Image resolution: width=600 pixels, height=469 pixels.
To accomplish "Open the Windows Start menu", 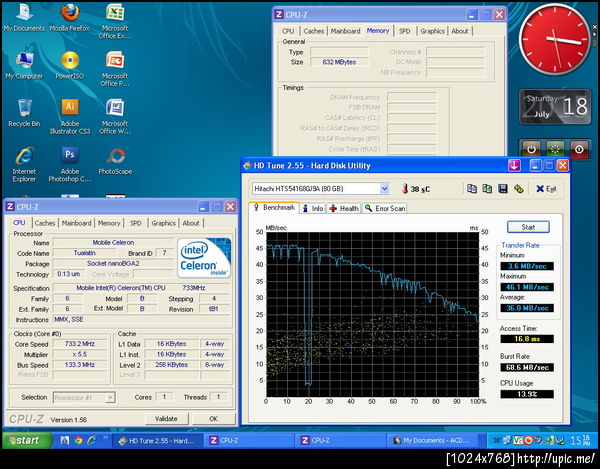I will pyautogui.click(x=22, y=440).
